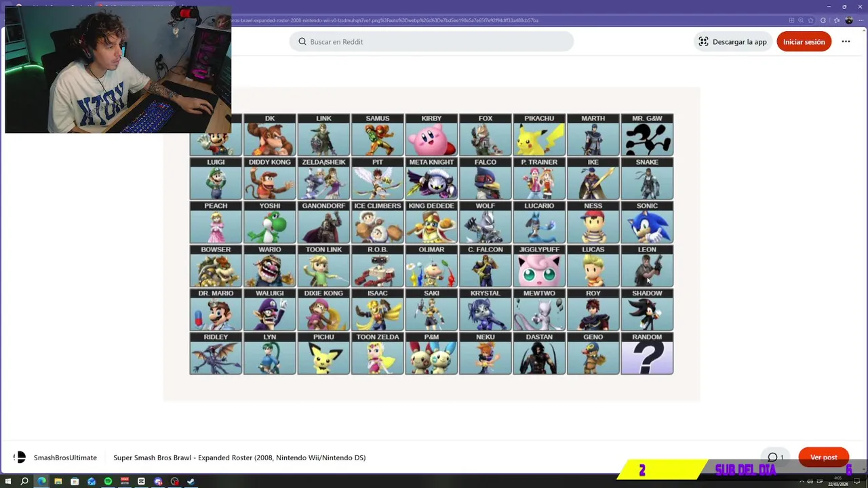The width and height of the screenshot is (868, 488).
Task: Click the browser zoom magnifier icon
Action: [801, 20]
